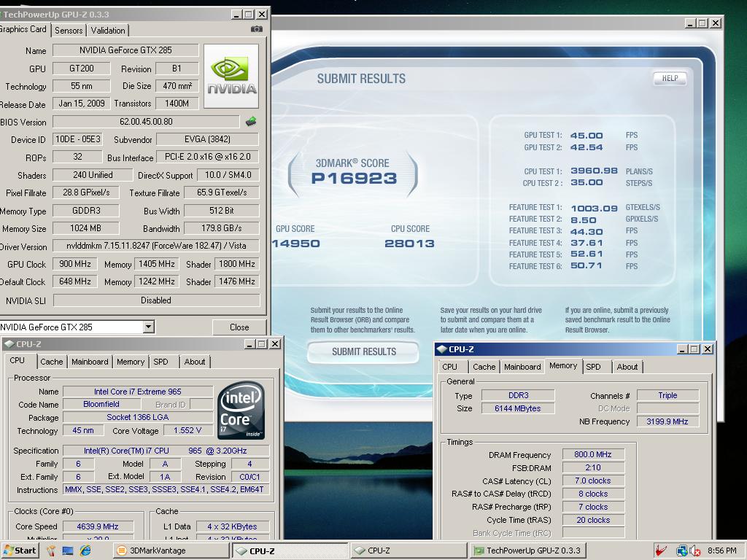Click the Close button in GPU-Z
The height and width of the screenshot is (560, 747).
pyautogui.click(x=239, y=327)
